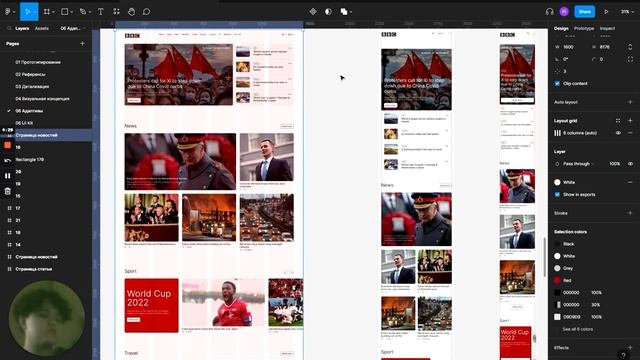Switch to the Assets tab
The width and height of the screenshot is (640, 360).
[42, 28]
